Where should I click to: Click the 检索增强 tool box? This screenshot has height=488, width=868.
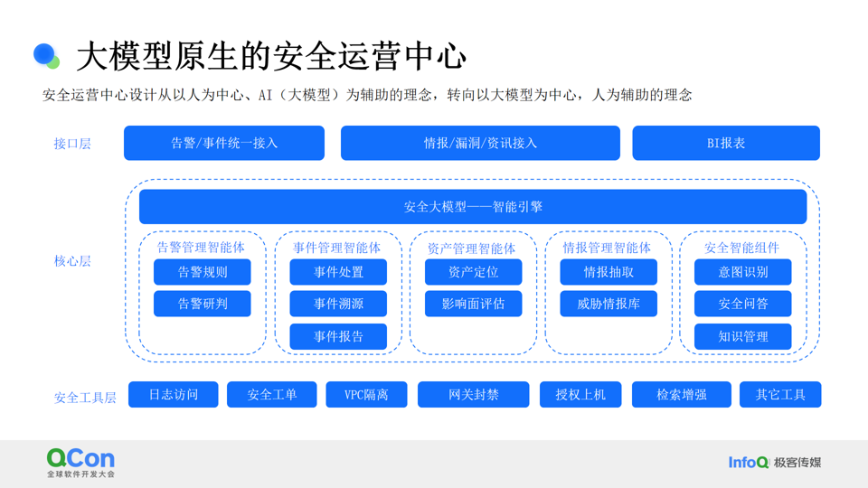click(x=682, y=395)
